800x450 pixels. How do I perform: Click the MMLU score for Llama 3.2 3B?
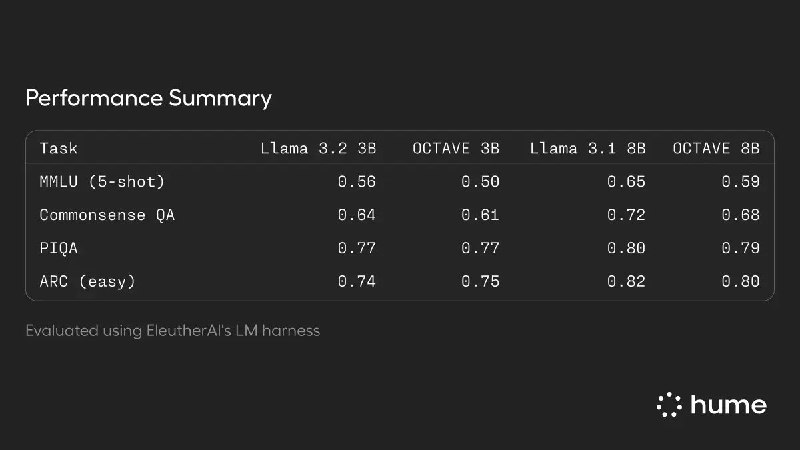click(x=357, y=182)
